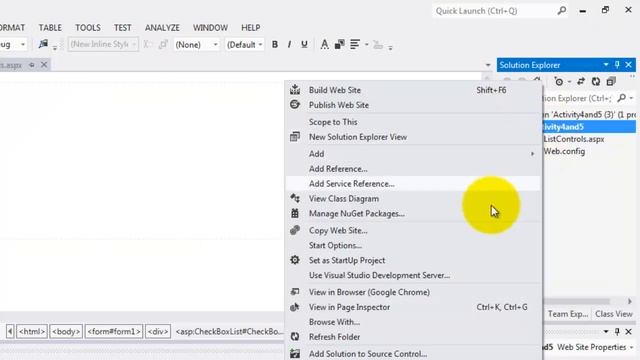Open the ANALYZE menu
The image size is (640, 360).
pos(162,27)
